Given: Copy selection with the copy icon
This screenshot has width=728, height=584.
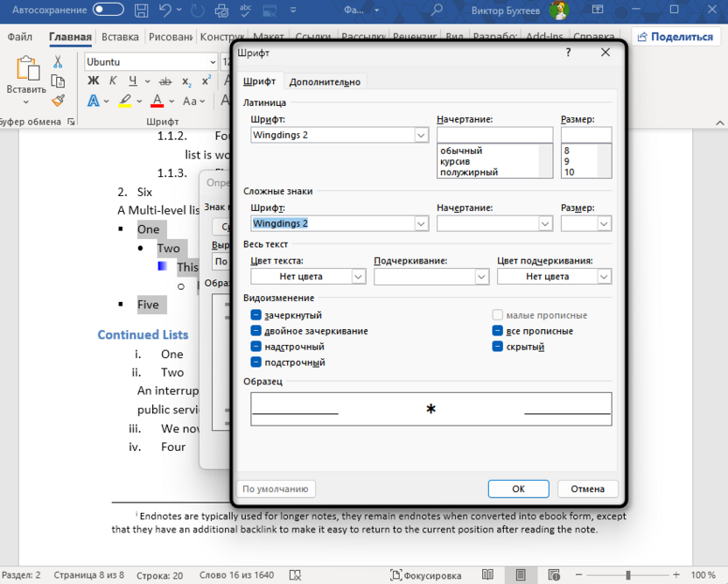Looking at the screenshot, I should (58, 81).
